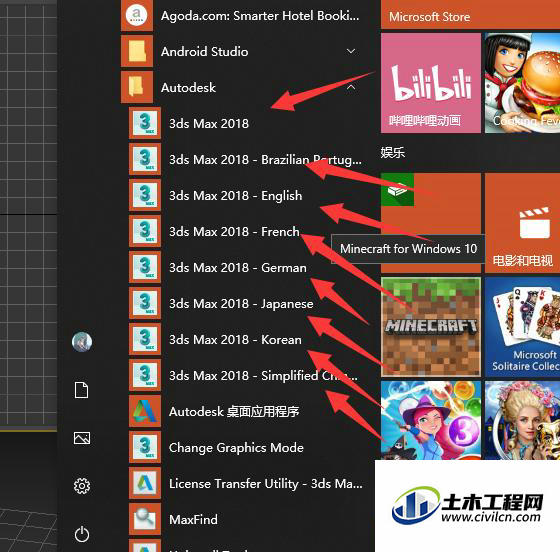Open the 电影和电视 tile
This screenshot has height=552, width=560.
click(x=522, y=223)
